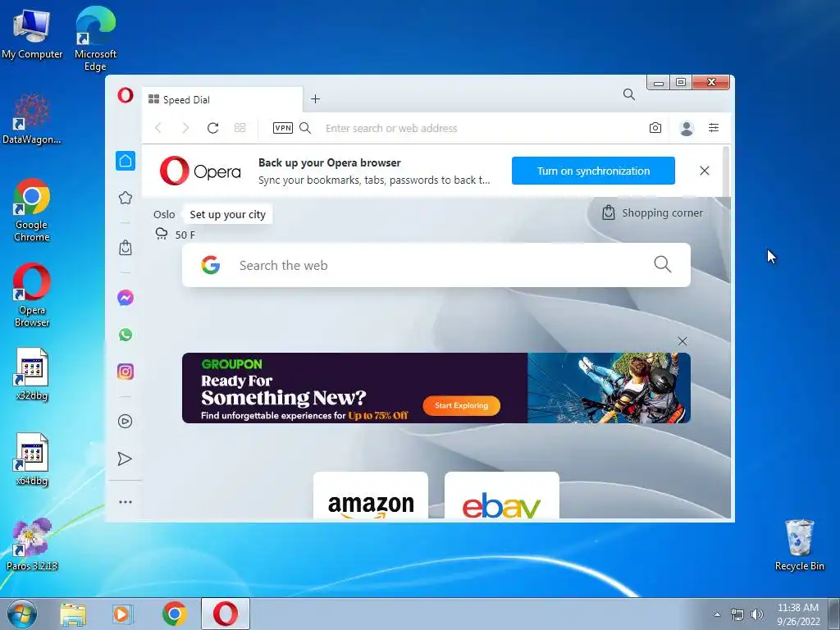Open the Windows Start menu
This screenshot has height=630, width=840.
21,614
